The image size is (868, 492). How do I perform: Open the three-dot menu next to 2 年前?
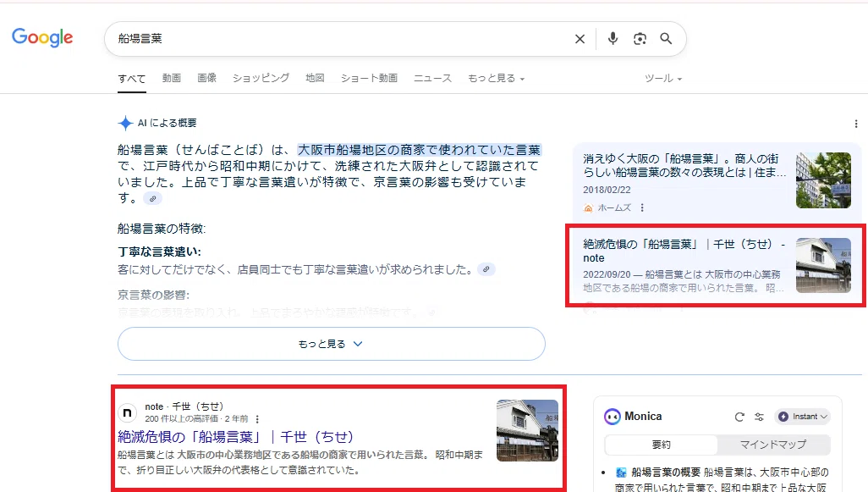click(x=257, y=419)
